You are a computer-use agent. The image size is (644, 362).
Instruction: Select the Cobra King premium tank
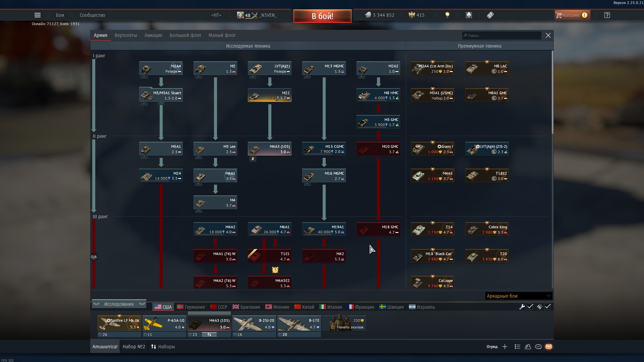pyautogui.click(x=487, y=229)
